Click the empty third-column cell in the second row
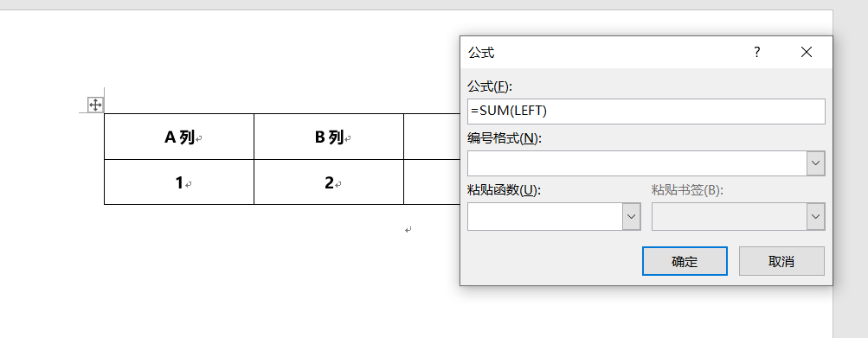This screenshot has width=868, height=338. 432,182
